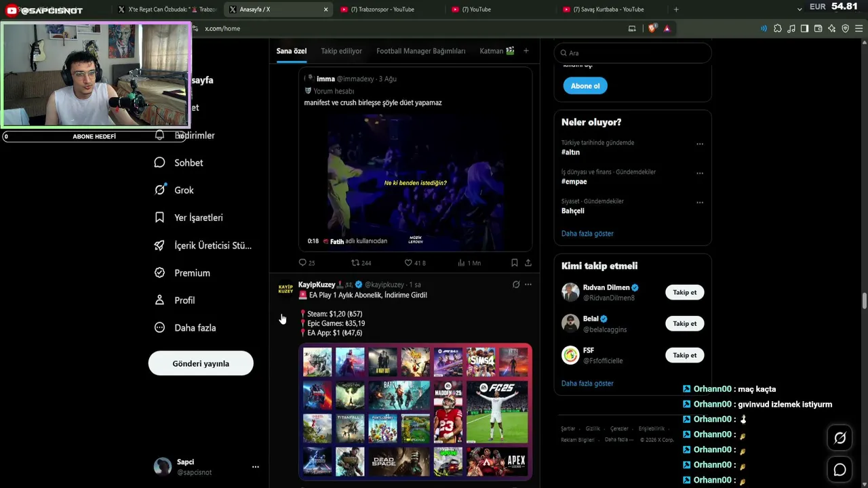View analytics of the imma post
868x488 pixels.
tap(469, 263)
